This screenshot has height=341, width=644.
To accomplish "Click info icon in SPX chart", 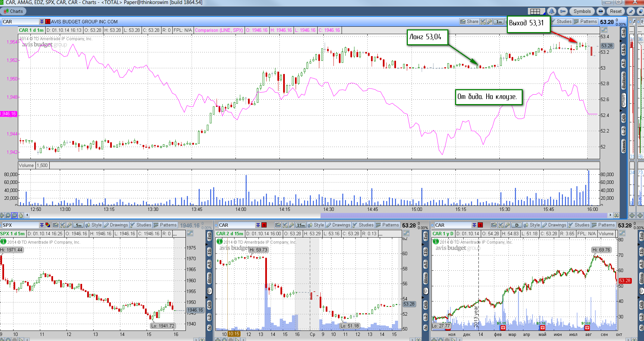I will [x=3, y=242].
